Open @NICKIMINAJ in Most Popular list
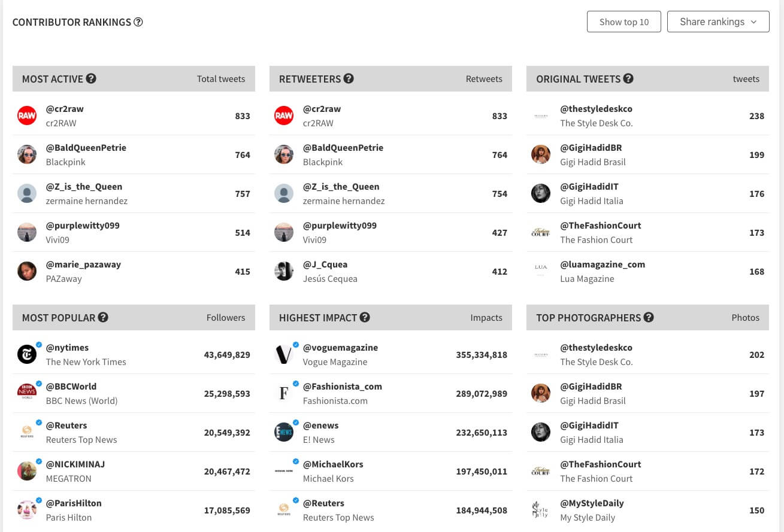Viewport: 784px width, 532px height. [x=75, y=464]
